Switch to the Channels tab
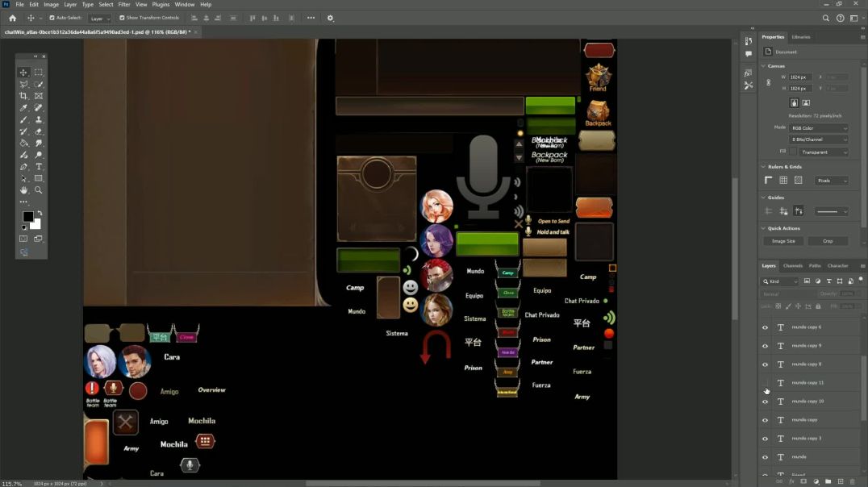The image size is (868, 487). tap(792, 265)
